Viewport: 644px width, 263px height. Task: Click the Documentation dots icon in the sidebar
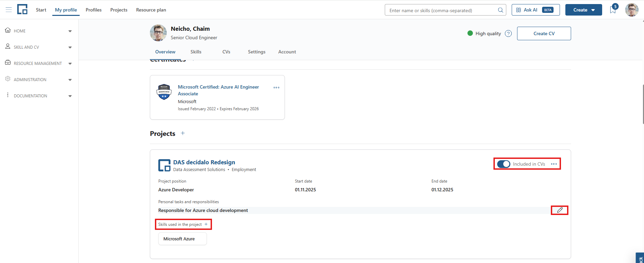point(8,95)
